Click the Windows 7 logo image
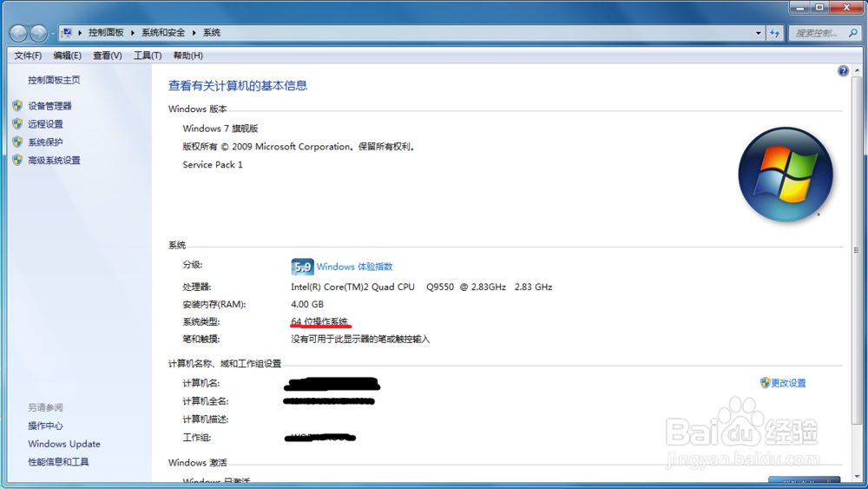 pyautogui.click(x=786, y=175)
